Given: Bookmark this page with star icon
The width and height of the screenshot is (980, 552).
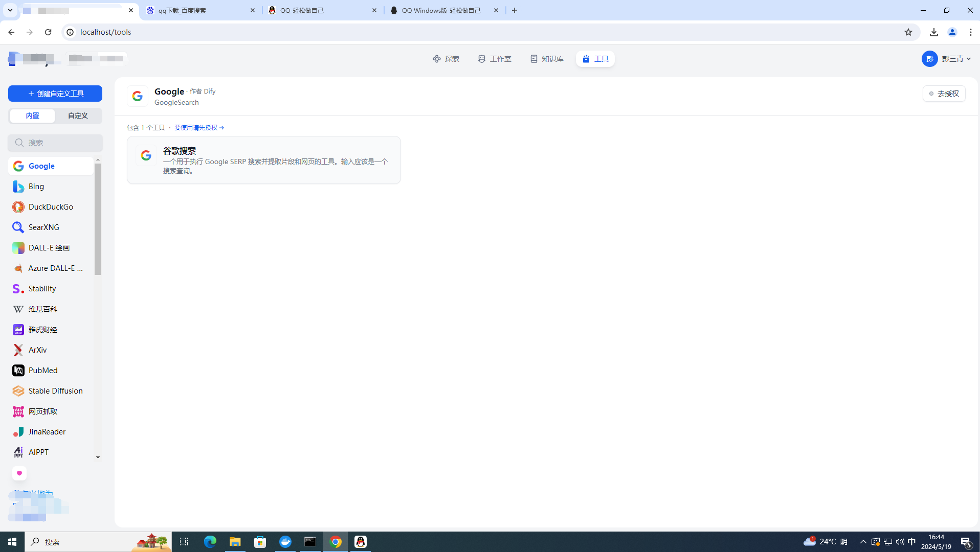Looking at the screenshot, I should [x=908, y=32].
